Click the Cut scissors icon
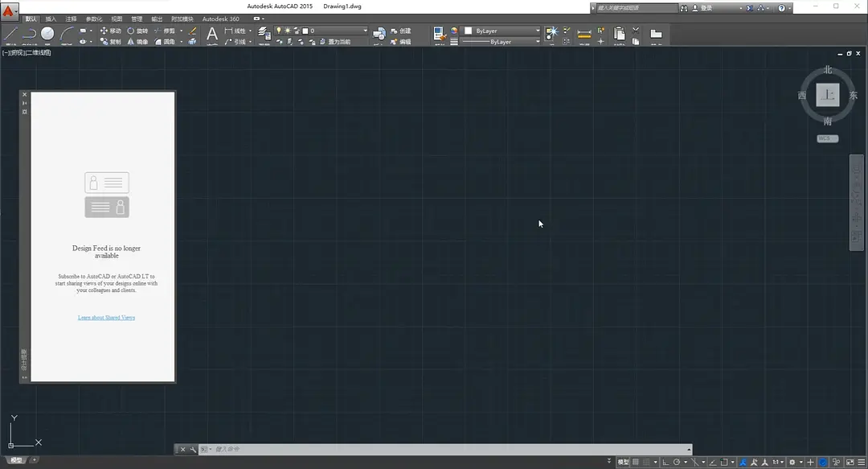The image size is (868, 469). (x=636, y=31)
